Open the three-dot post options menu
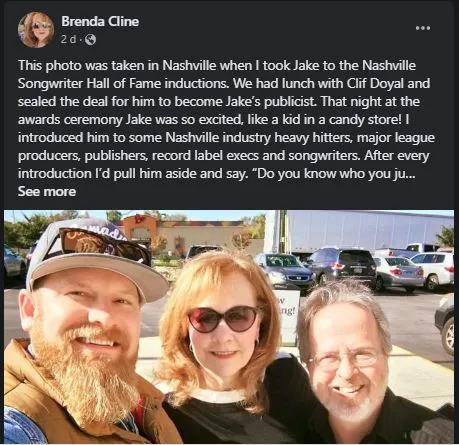The width and height of the screenshot is (459, 445). (x=423, y=28)
